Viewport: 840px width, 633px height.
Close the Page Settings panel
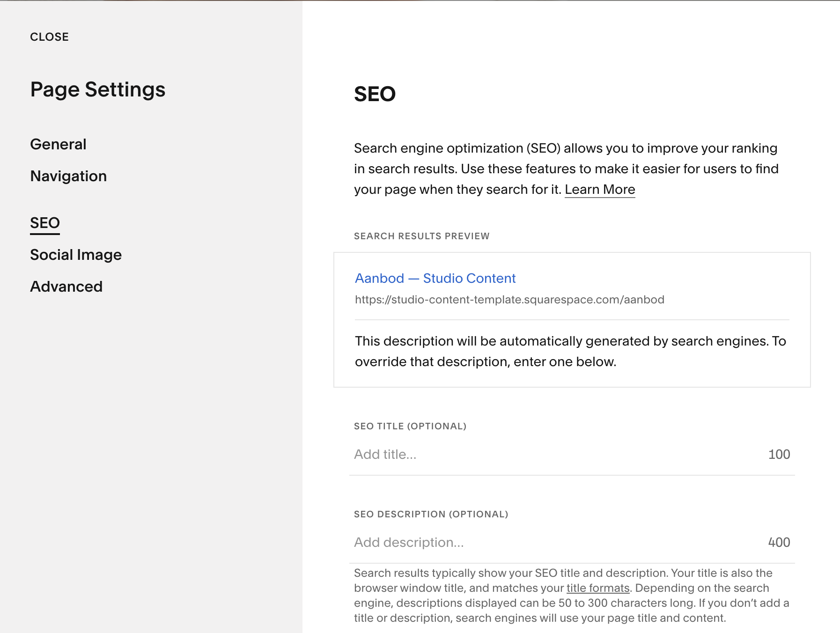pyautogui.click(x=49, y=37)
